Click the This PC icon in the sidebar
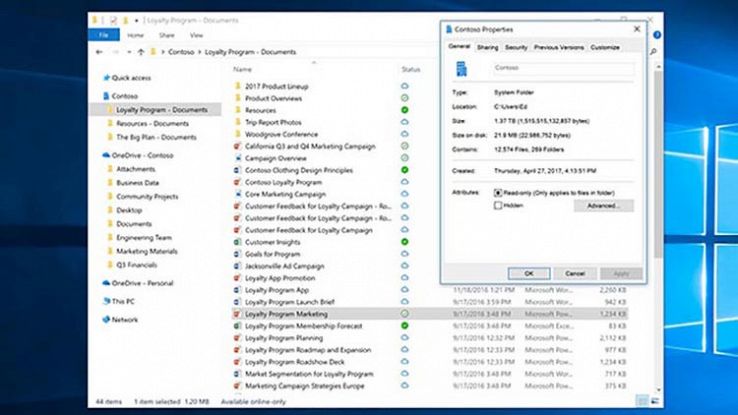Screen dimensions: 738x415 click(106, 301)
